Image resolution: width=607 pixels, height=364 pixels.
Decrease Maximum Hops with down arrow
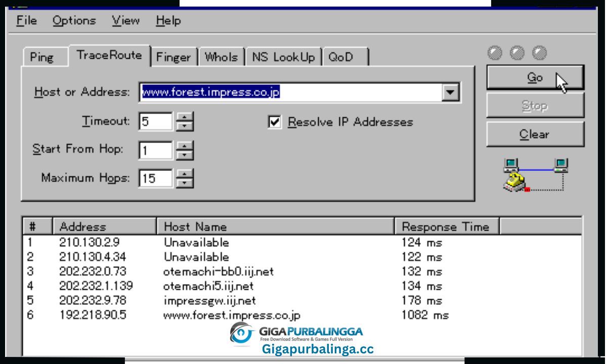coord(185,183)
